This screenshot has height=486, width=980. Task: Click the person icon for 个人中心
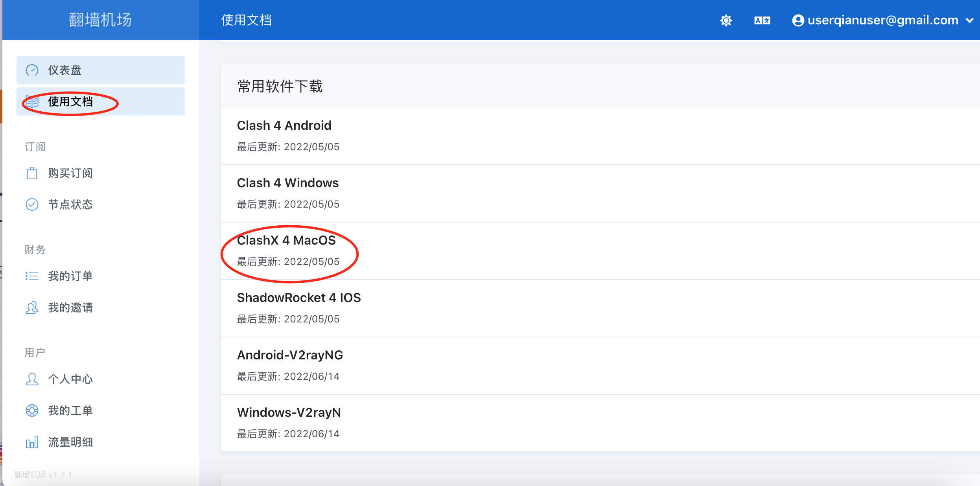tap(32, 379)
